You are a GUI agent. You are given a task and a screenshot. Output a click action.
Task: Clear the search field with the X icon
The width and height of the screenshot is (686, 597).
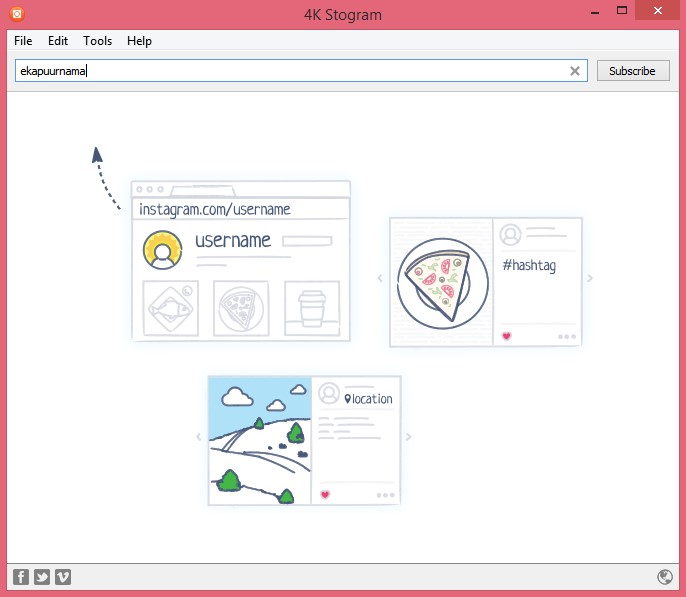(x=575, y=71)
